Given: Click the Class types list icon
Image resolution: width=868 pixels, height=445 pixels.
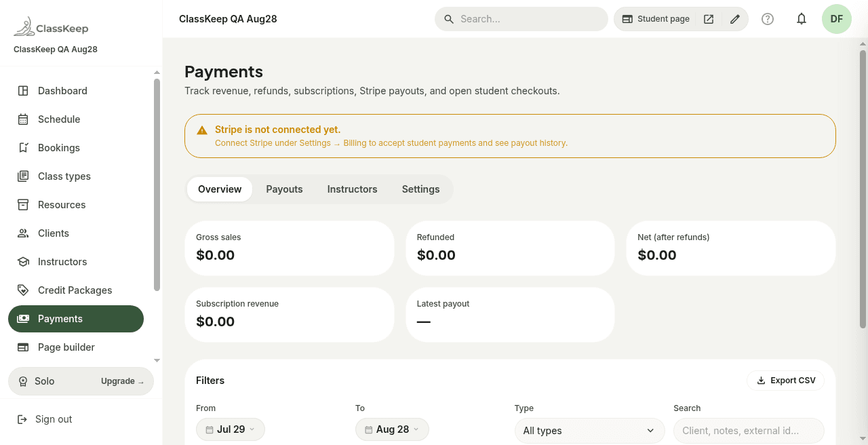Looking at the screenshot, I should coord(23,176).
